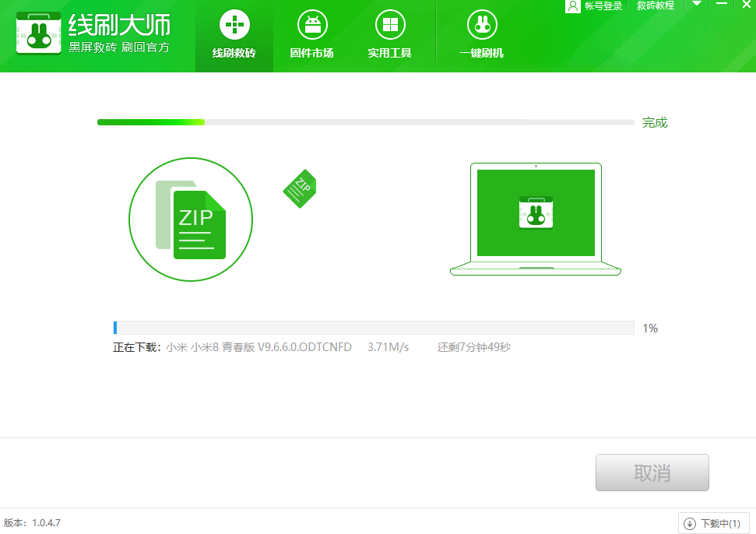This screenshot has height=534, width=756.
Task: Click the 还剩7分钟49秒 remaining time text
Action: (x=474, y=347)
